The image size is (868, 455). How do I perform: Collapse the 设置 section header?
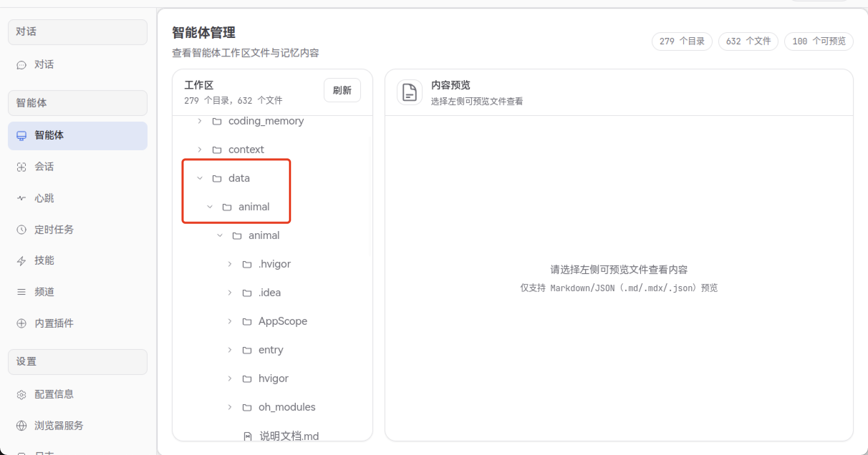point(78,362)
